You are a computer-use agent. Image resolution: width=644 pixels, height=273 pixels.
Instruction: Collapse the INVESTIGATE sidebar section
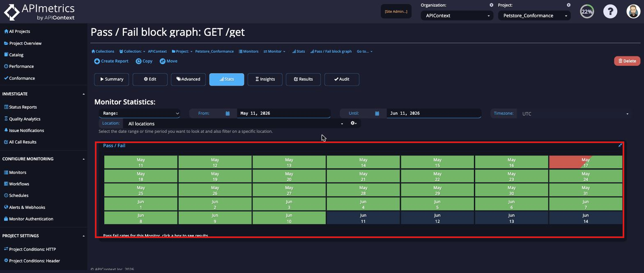(x=84, y=94)
